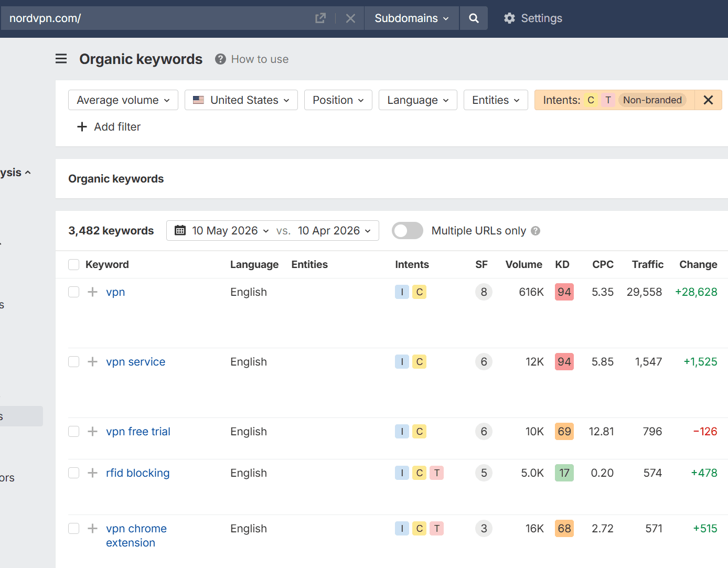Open the Subdomains dropdown
Image resolution: width=728 pixels, height=568 pixels.
[x=412, y=18]
